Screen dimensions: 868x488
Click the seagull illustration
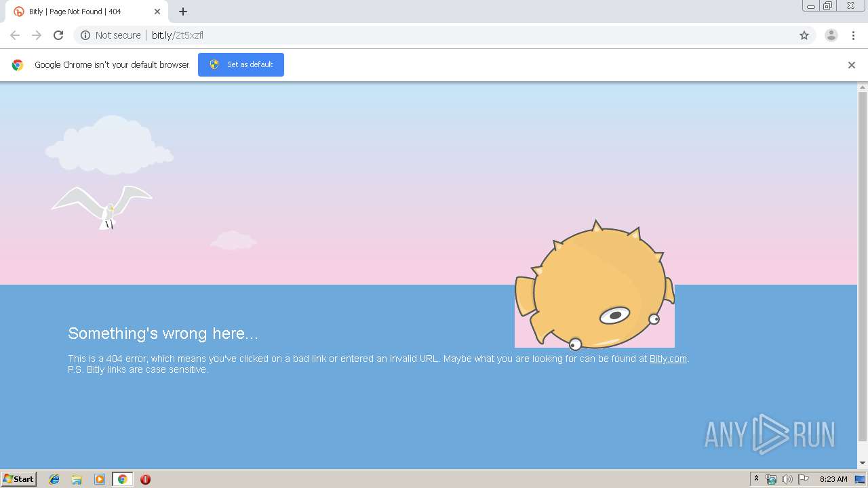[x=102, y=207]
